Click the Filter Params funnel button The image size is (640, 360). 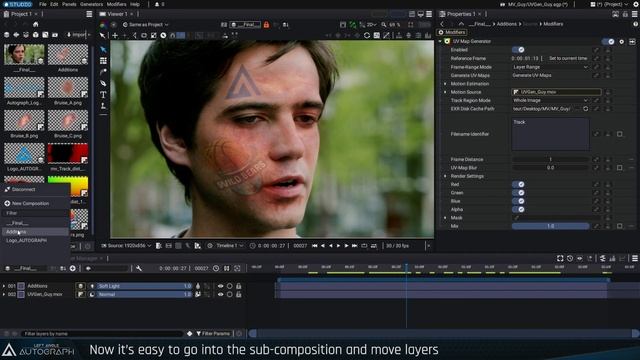pyautogui.click(x=213, y=333)
